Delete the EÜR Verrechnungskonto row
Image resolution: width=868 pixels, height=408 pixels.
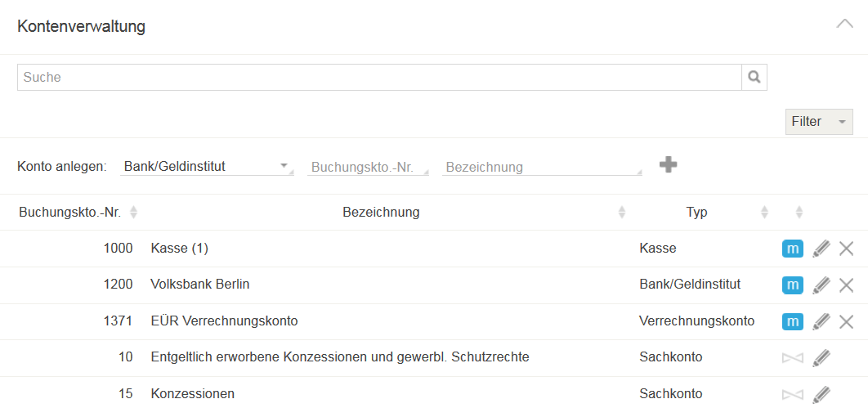pos(846,321)
